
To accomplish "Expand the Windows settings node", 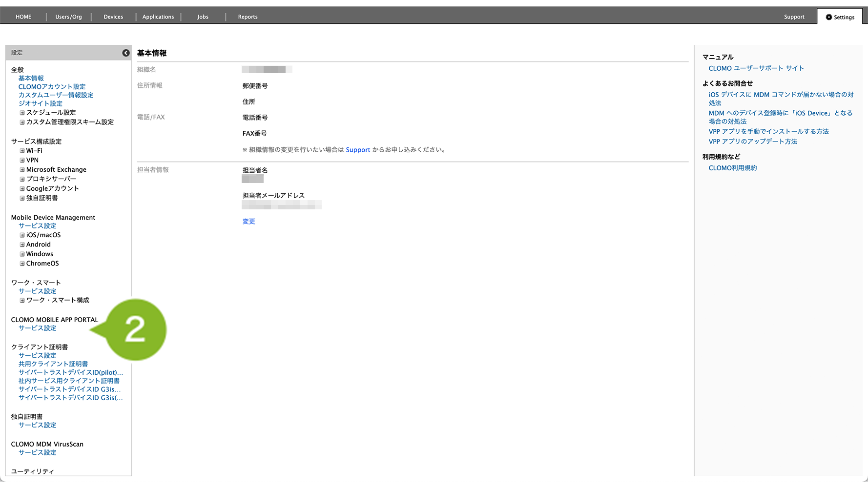I will [22, 254].
